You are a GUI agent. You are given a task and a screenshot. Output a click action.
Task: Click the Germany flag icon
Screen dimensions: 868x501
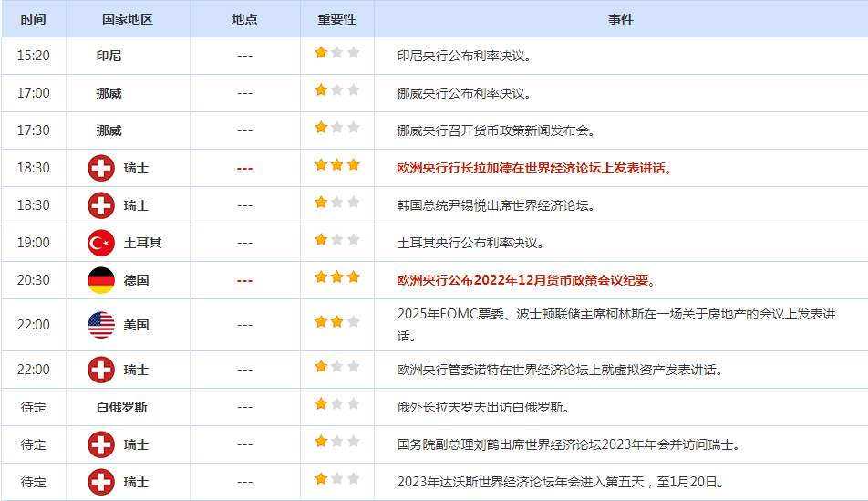click(101, 280)
